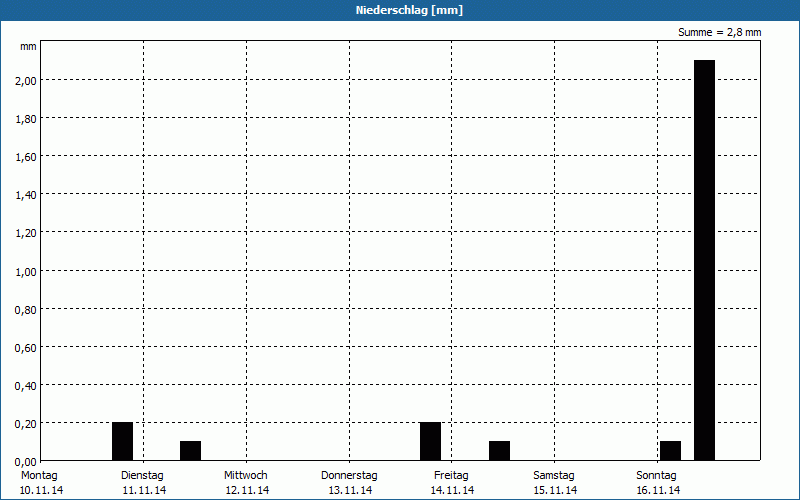Click the y-axis value '2,00'

click(26, 81)
